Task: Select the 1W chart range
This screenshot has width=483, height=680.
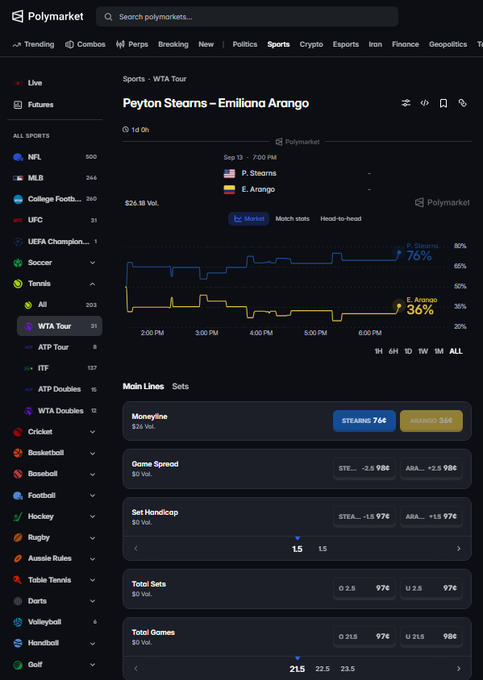Action: coord(423,351)
